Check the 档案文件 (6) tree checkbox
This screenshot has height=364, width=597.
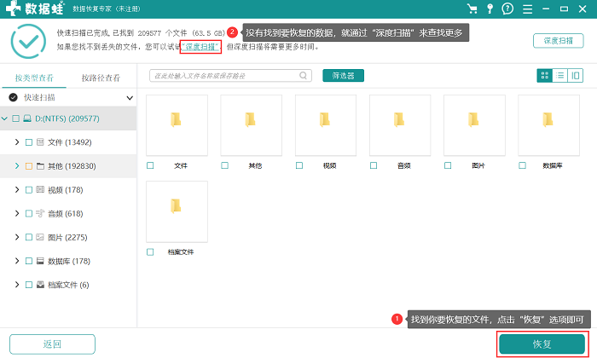28,285
